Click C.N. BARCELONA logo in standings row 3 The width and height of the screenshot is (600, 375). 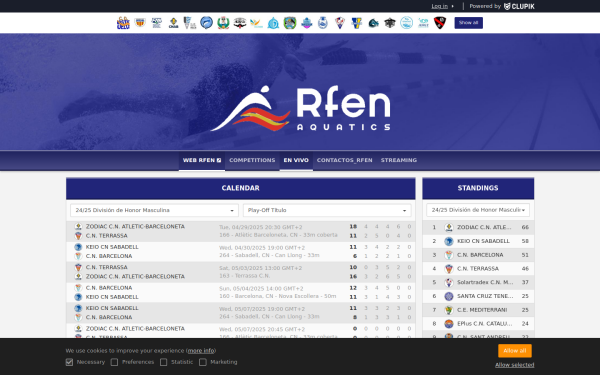click(449, 255)
